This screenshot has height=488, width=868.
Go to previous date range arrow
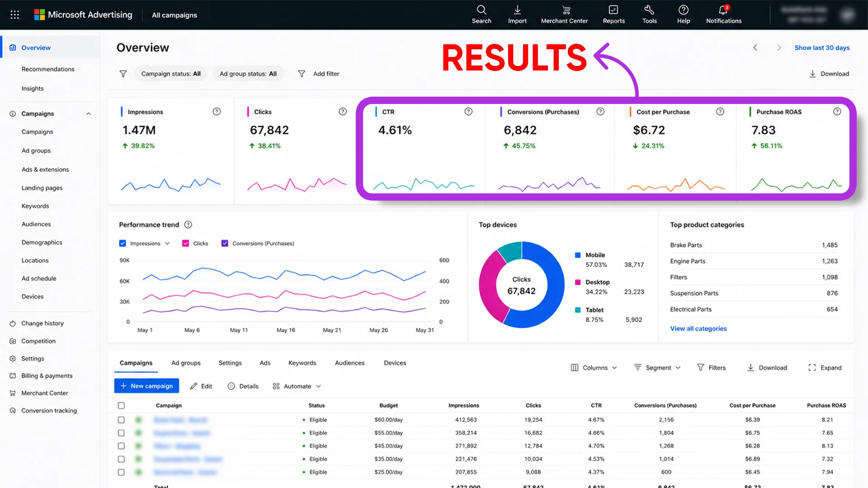coord(755,47)
